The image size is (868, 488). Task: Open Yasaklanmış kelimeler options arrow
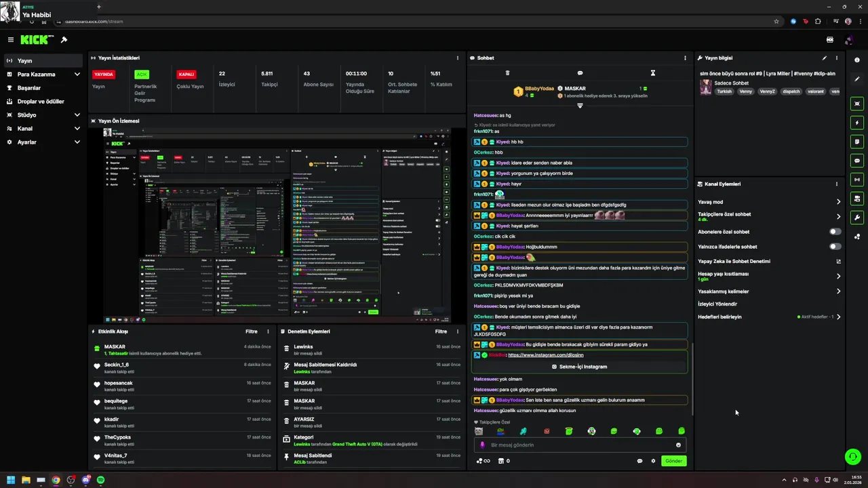click(838, 291)
